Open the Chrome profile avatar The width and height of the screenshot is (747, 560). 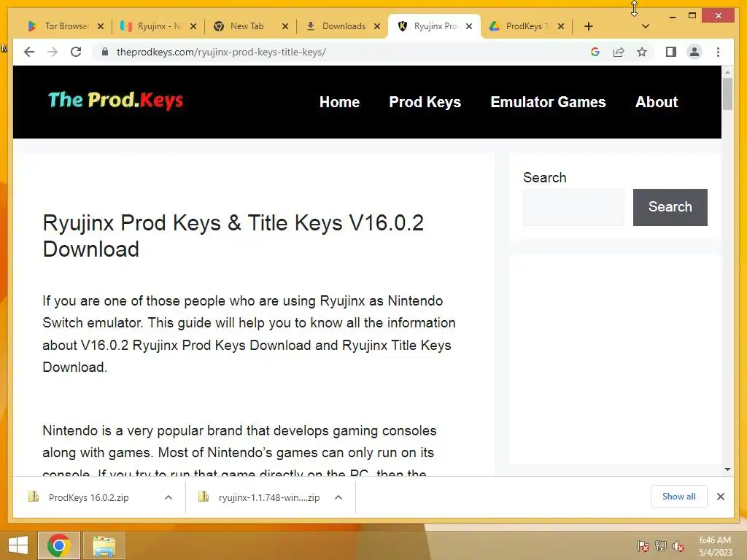[x=694, y=52]
